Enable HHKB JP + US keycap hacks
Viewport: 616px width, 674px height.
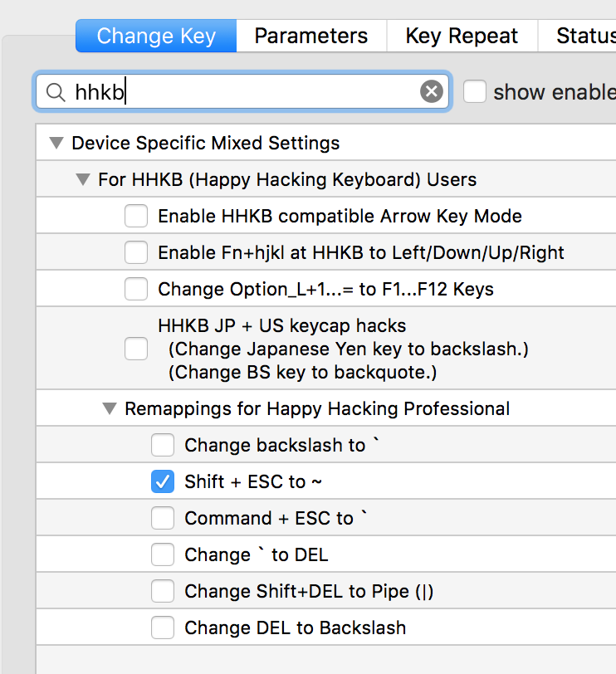[136, 349]
